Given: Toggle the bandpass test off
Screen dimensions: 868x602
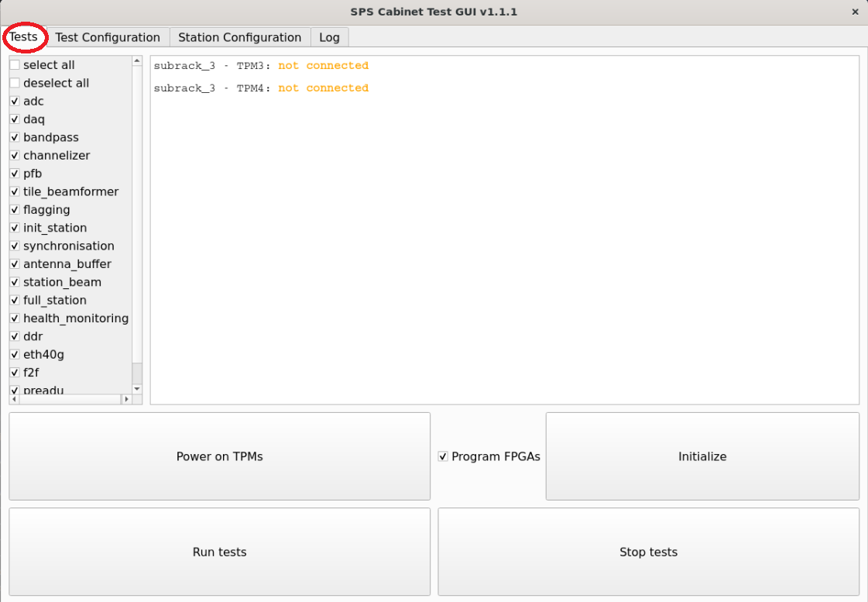Looking at the screenshot, I should coord(14,137).
